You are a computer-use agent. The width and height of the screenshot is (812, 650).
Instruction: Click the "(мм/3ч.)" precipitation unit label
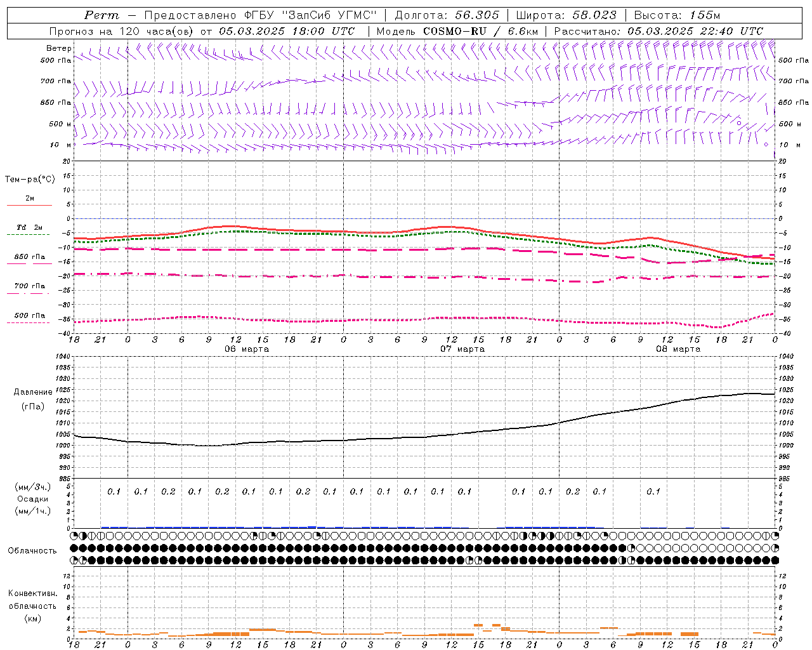pos(33,487)
